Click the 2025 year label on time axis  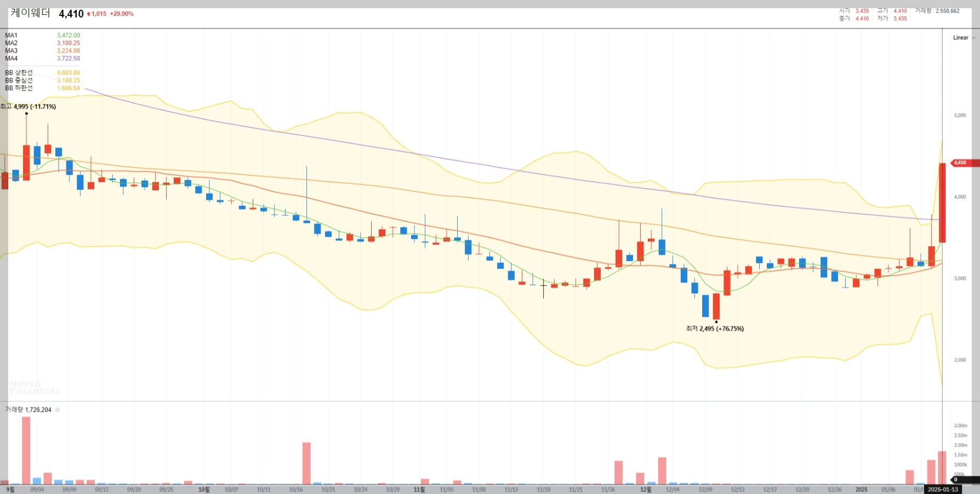coord(862,490)
